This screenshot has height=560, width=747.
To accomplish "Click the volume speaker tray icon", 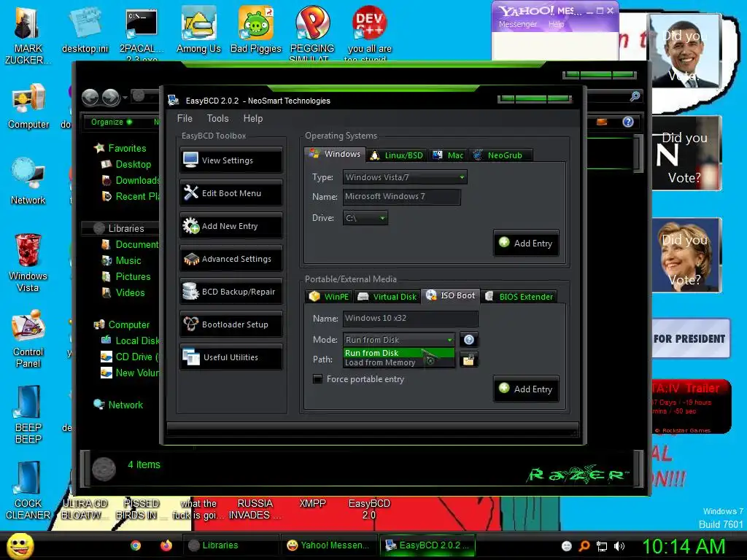I will click(619, 546).
